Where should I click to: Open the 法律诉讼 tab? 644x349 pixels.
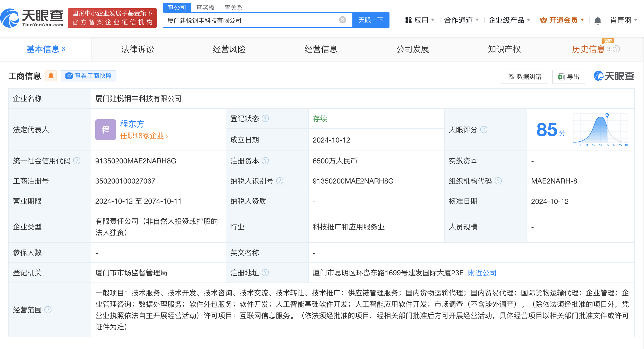pos(138,49)
